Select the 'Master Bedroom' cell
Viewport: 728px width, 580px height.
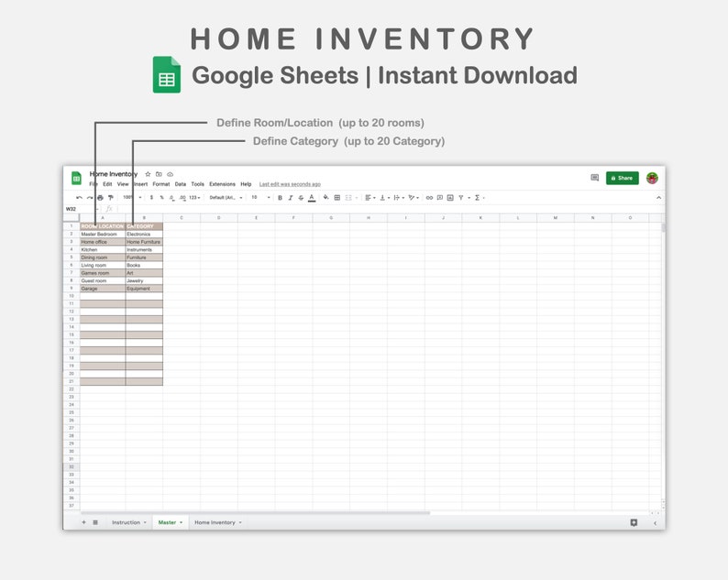(x=103, y=235)
